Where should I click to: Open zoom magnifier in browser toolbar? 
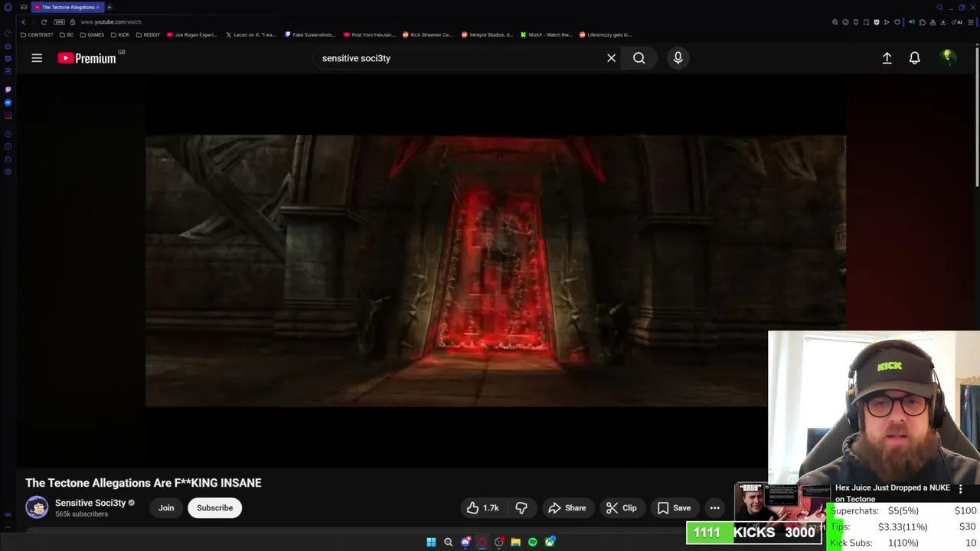coord(835,22)
